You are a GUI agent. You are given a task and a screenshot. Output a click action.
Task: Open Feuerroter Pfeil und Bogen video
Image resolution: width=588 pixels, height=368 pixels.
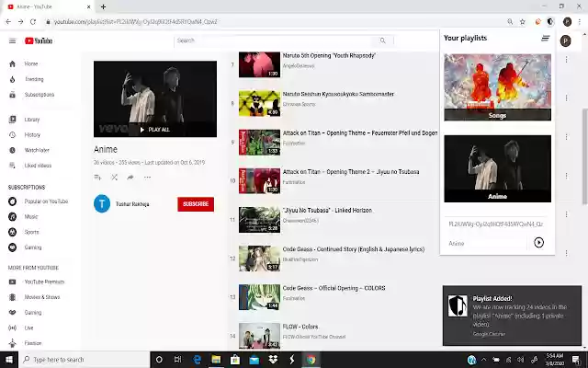tap(360, 132)
